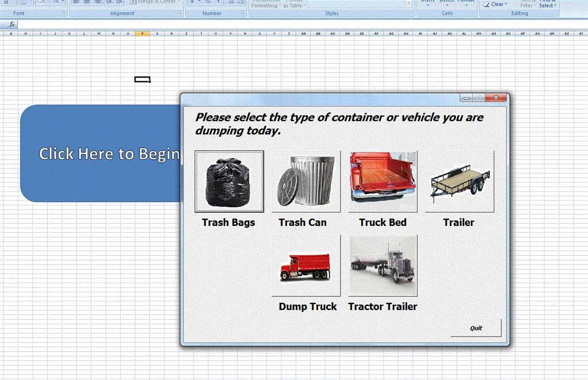Click the fx insert function icon

[11, 25]
